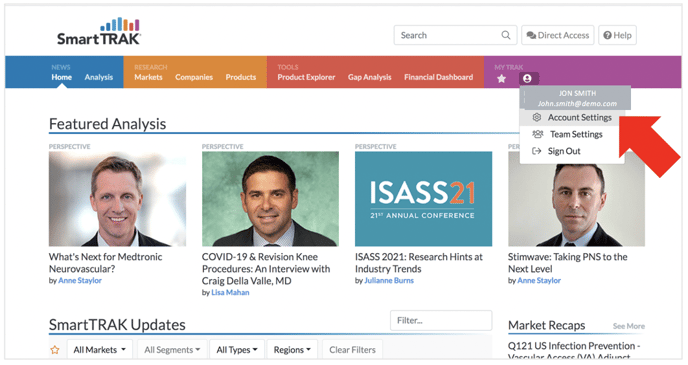Go to the Home tab

[61, 77]
